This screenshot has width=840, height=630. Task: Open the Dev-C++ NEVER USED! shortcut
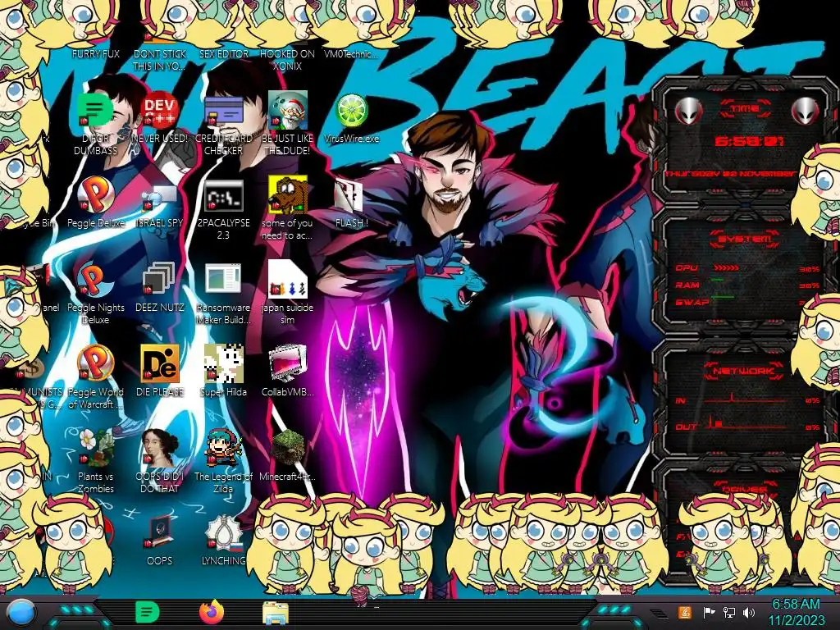point(159,111)
